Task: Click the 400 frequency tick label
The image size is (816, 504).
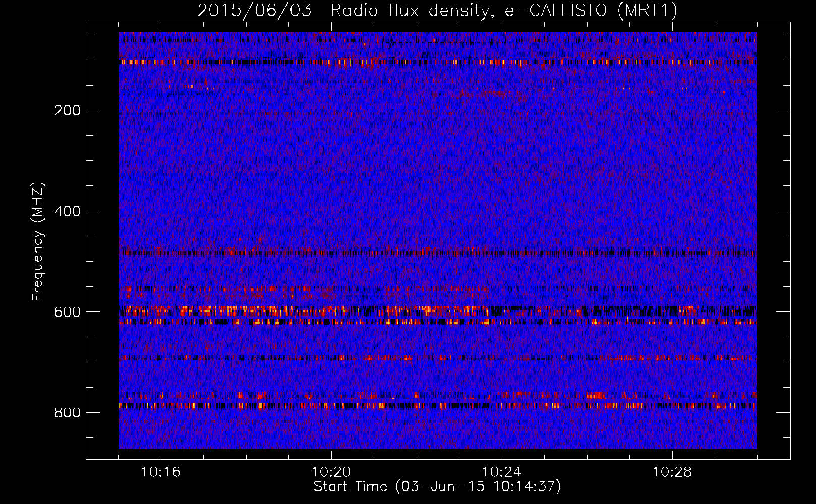Action: coord(68,211)
